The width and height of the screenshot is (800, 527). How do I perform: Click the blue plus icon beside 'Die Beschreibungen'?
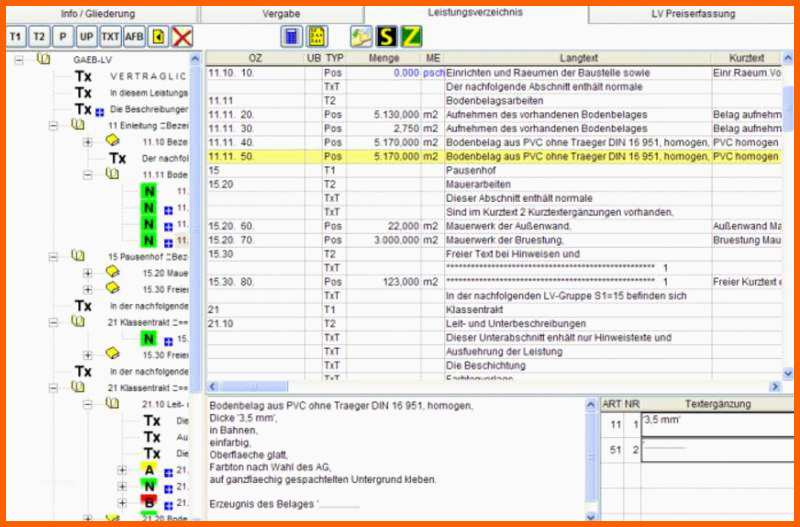99,112
